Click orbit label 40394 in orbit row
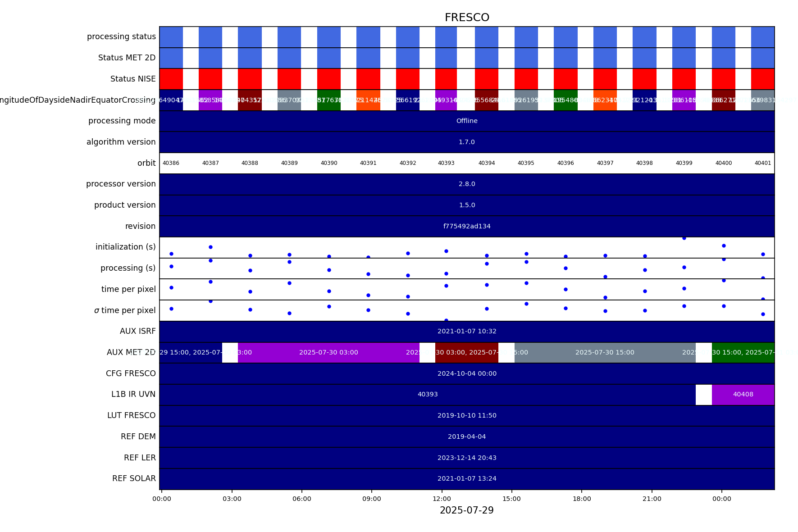Viewport: 798px width, 532px height. click(x=487, y=163)
